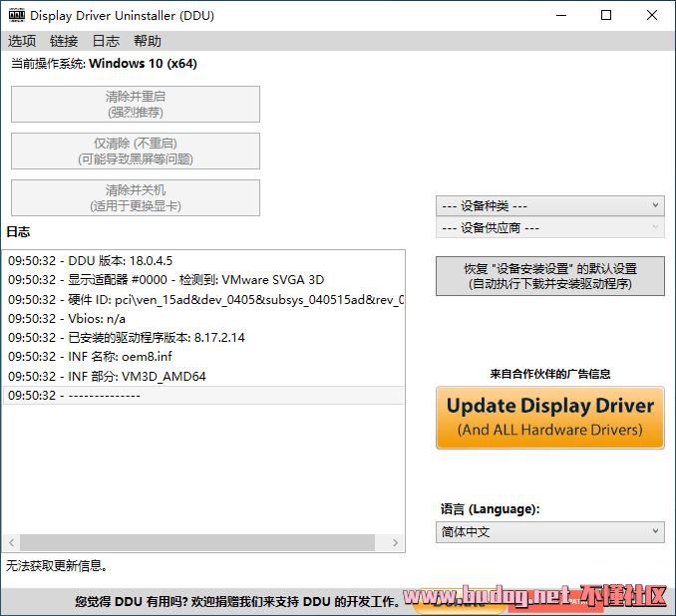
Task: Open the 日志 menu
Action: pyautogui.click(x=106, y=42)
